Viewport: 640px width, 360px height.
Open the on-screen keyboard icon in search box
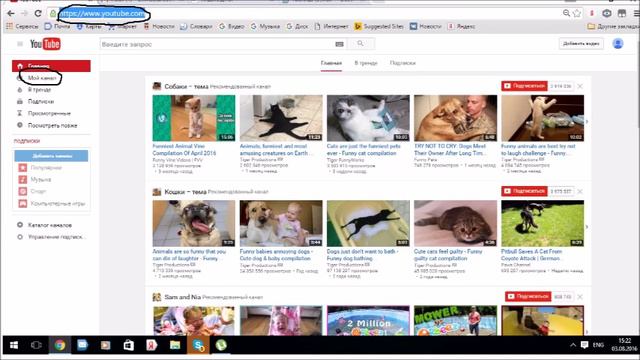click(339, 44)
